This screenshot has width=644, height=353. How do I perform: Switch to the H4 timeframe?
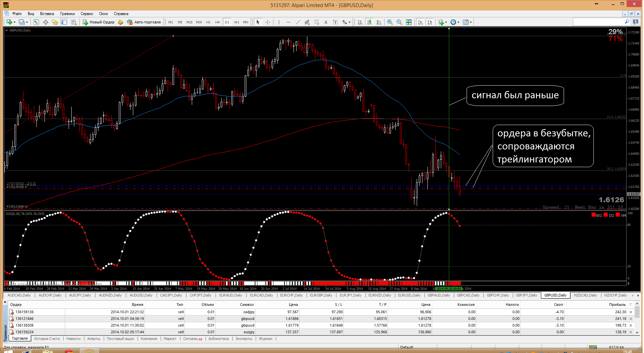[x=218, y=22]
